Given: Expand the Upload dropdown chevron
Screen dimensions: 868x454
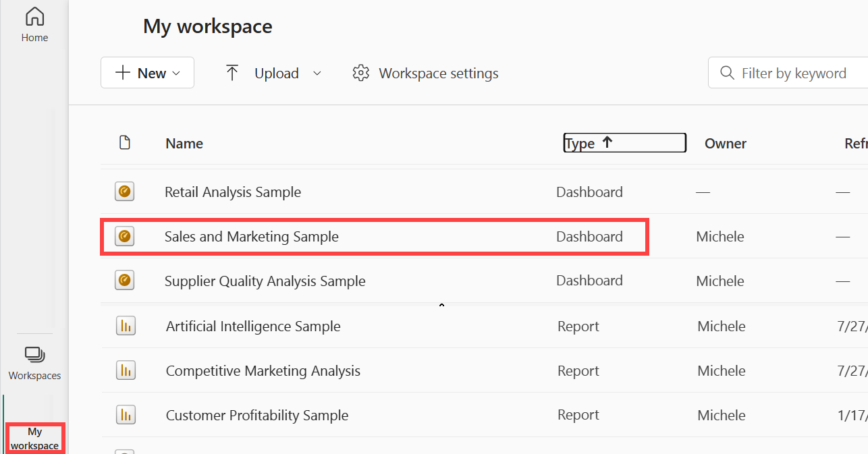Looking at the screenshot, I should tap(317, 73).
